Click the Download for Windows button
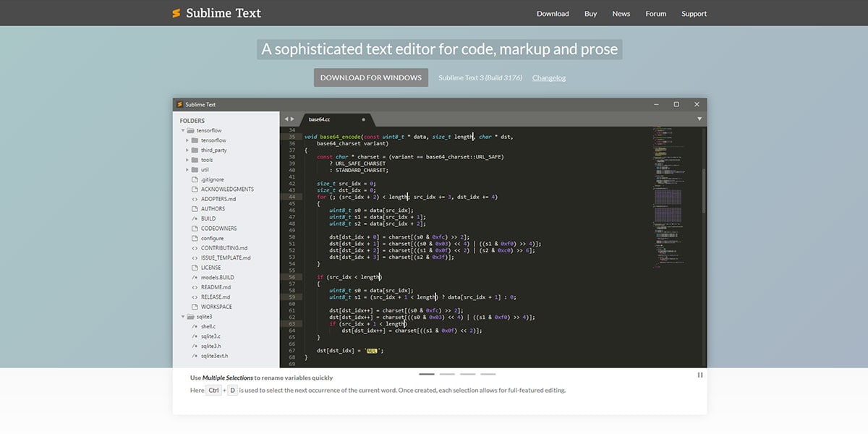The width and height of the screenshot is (868, 434). point(370,77)
